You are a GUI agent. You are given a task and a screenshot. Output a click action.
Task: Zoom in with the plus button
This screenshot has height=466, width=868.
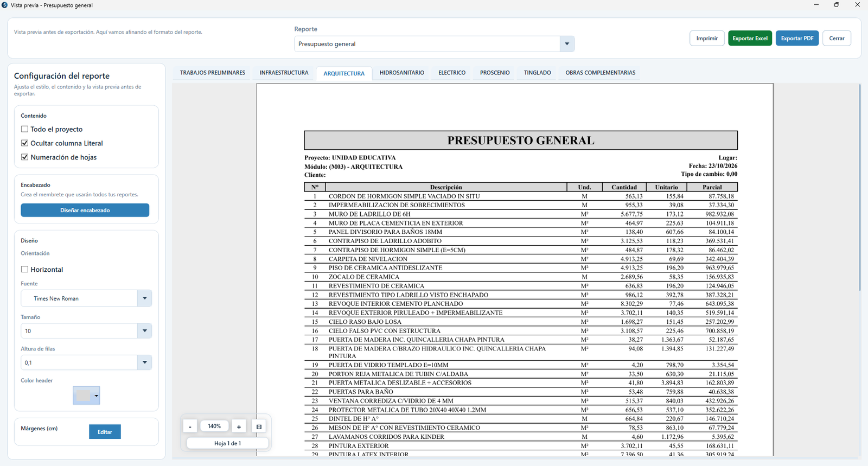[x=239, y=427]
